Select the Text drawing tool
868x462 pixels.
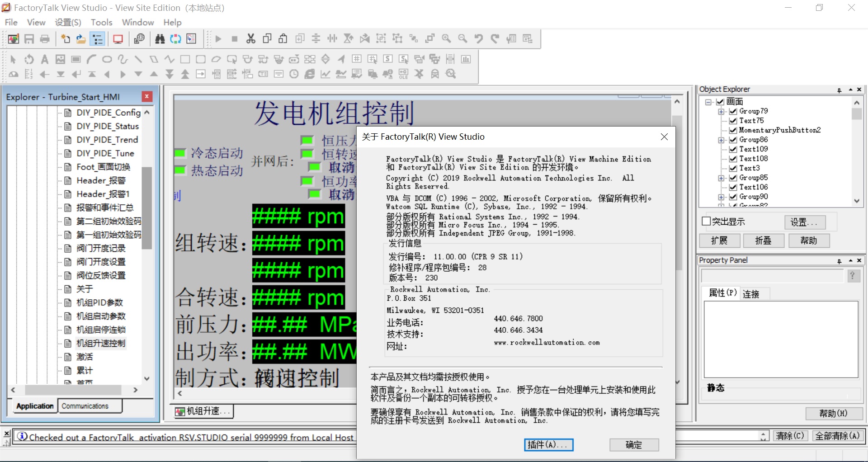coord(44,59)
